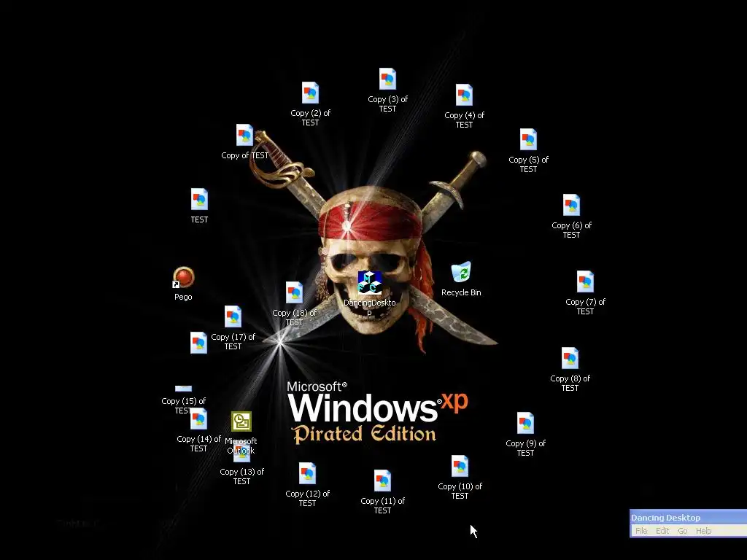Select the Recycle Bin icon

pyautogui.click(x=461, y=273)
